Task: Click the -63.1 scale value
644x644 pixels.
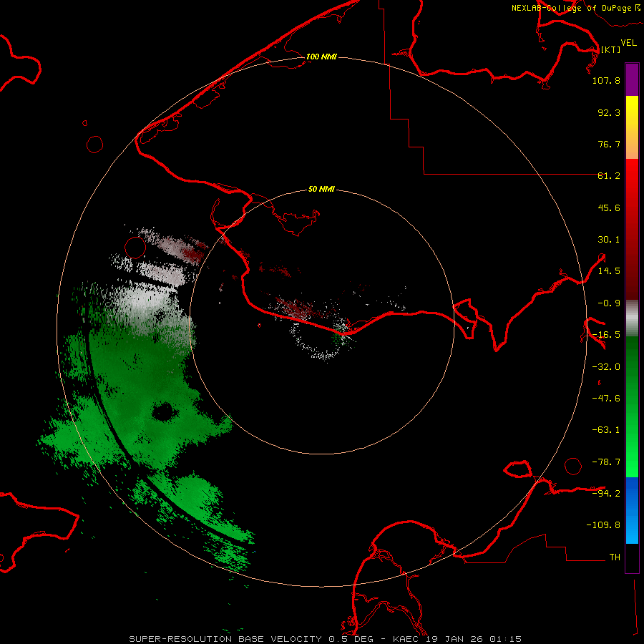Action: click(x=606, y=430)
